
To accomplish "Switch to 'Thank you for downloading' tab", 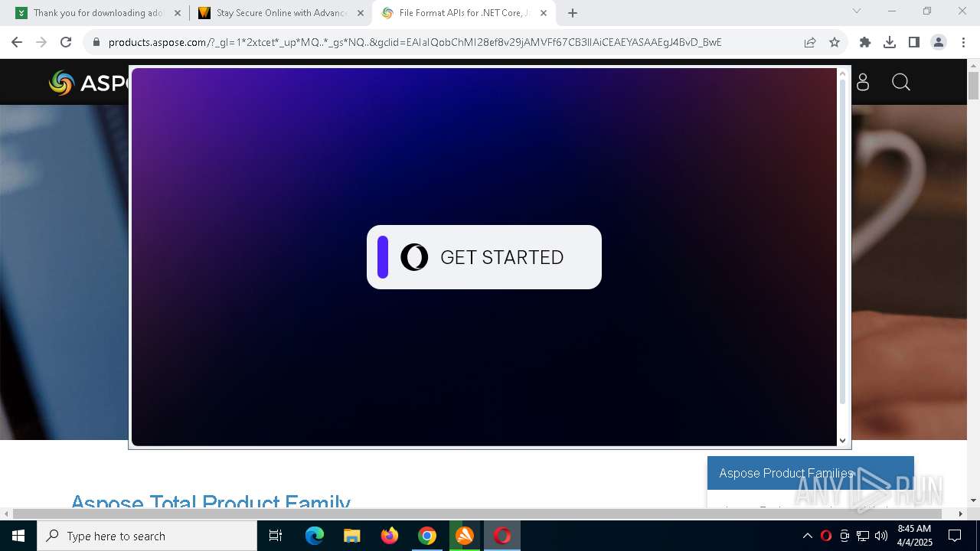I will (x=98, y=13).
